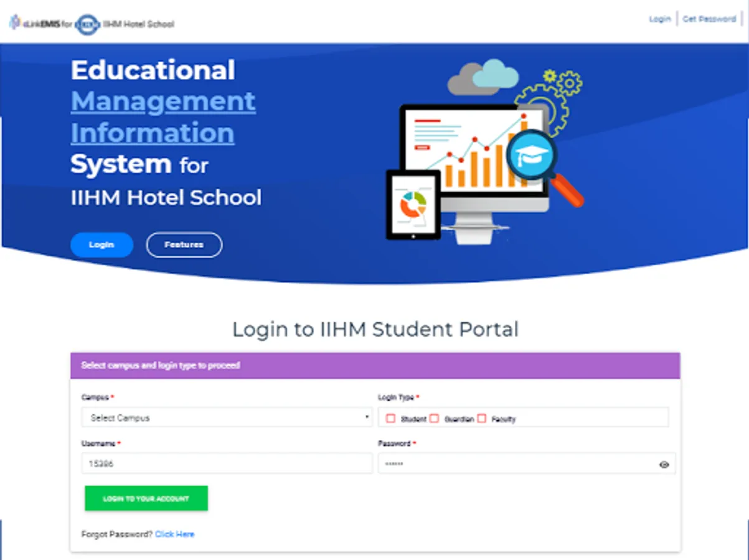Viewport: 749px width, 560px height.
Task: Click the cloud graphic in hero
Action: (483, 77)
